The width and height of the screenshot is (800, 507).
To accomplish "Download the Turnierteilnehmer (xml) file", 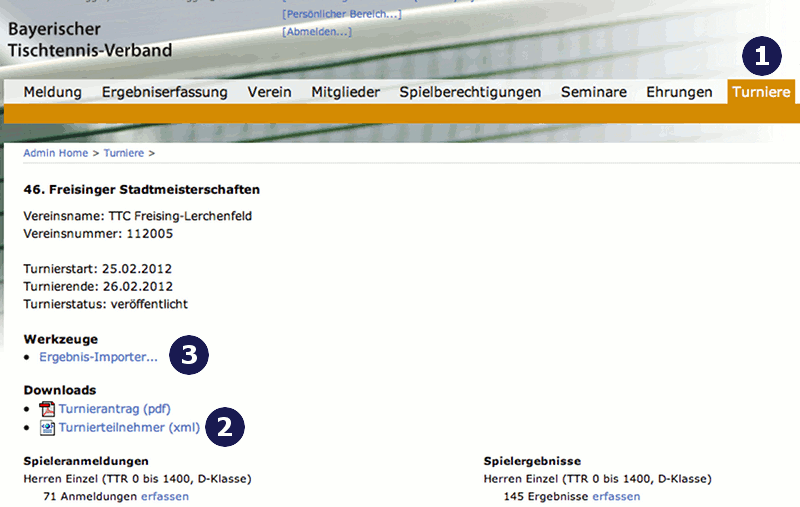I will pyautogui.click(x=129, y=428).
